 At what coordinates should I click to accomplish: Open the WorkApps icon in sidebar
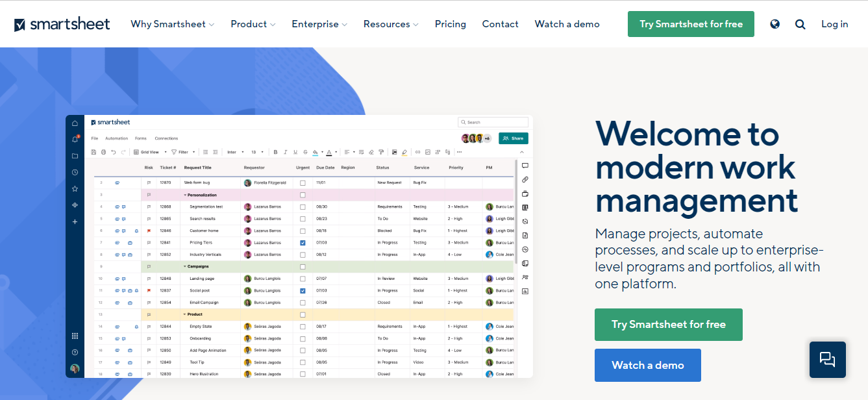(75, 205)
